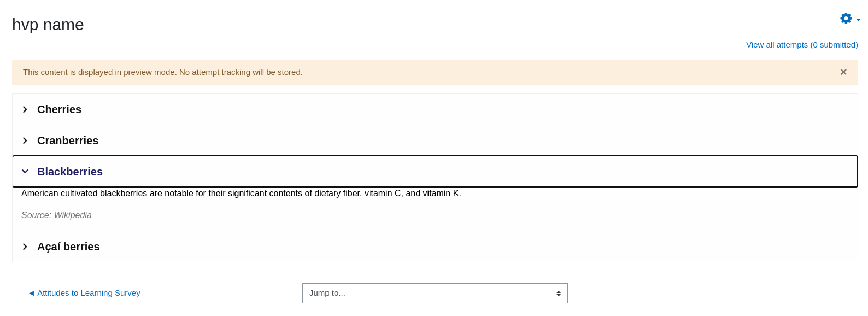
Task: Expand the Cherries chevron arrow
Action: (25, 109)
